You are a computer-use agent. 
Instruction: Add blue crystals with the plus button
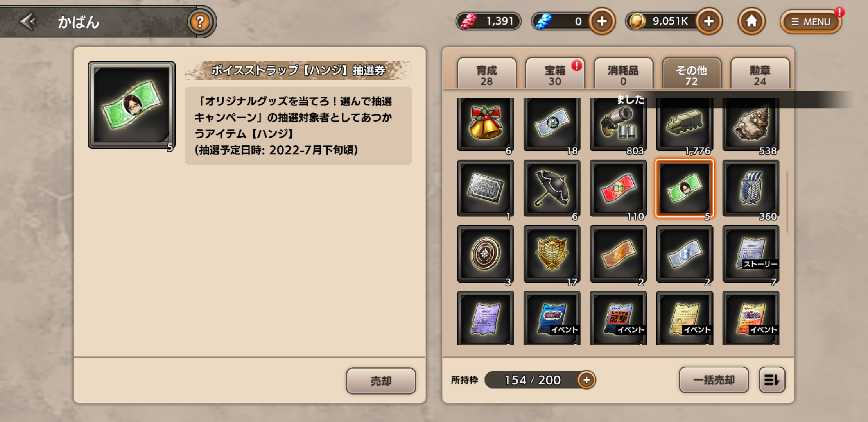point(602,21)
